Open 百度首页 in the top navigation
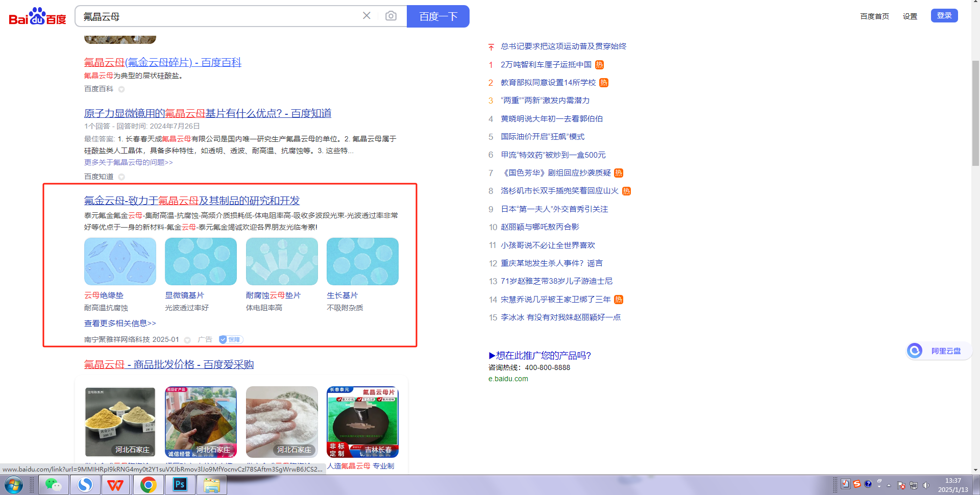The height and width of the screenshot is (495, 980). [x=874, y=16]
